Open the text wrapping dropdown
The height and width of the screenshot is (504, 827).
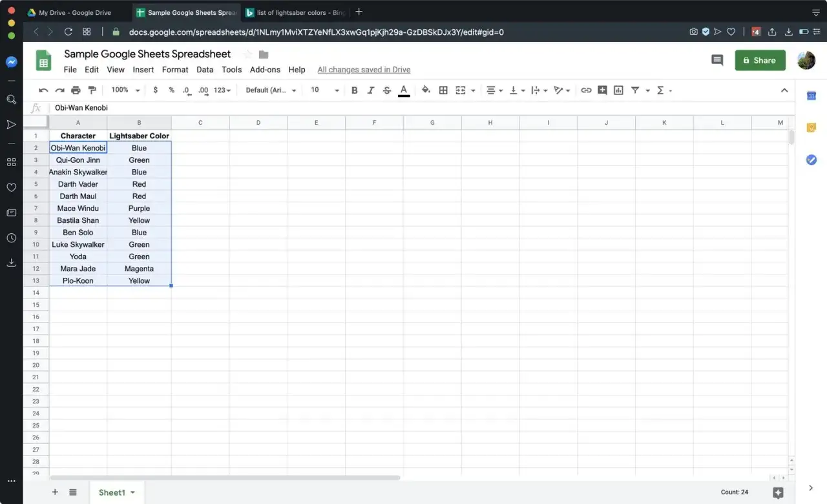(x=539, y=90)
